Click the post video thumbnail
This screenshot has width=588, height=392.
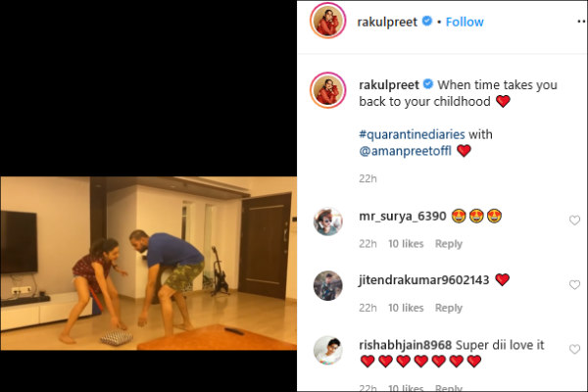149,263
